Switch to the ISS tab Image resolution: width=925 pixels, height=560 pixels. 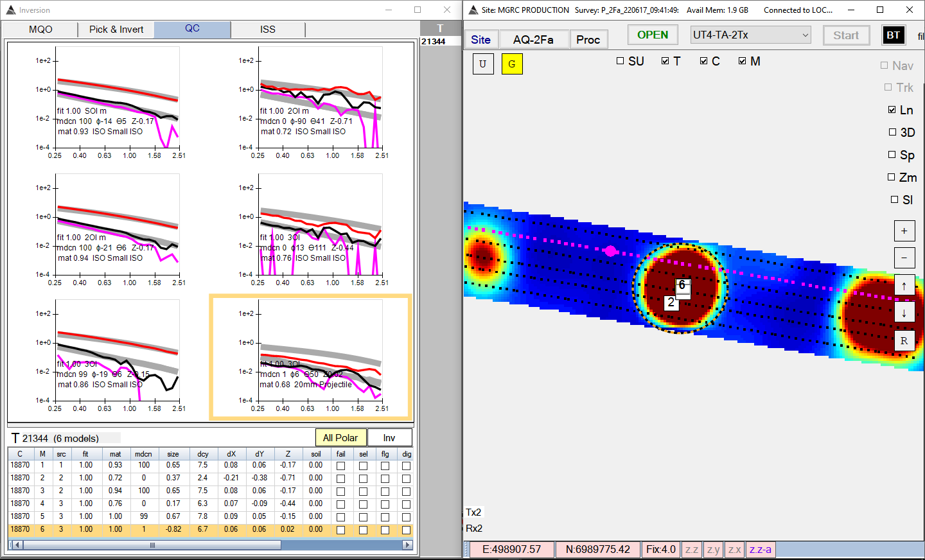point(268,30)
